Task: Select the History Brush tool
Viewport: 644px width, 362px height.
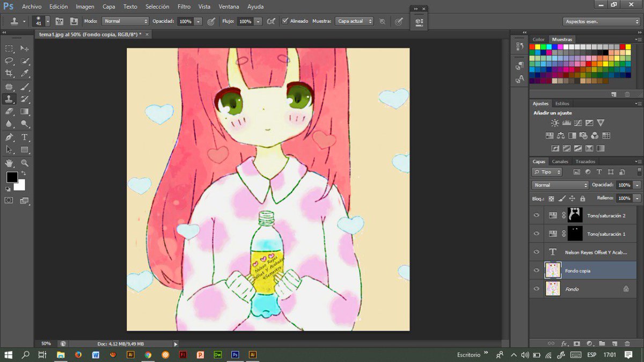Action: (x=25, y=99)
